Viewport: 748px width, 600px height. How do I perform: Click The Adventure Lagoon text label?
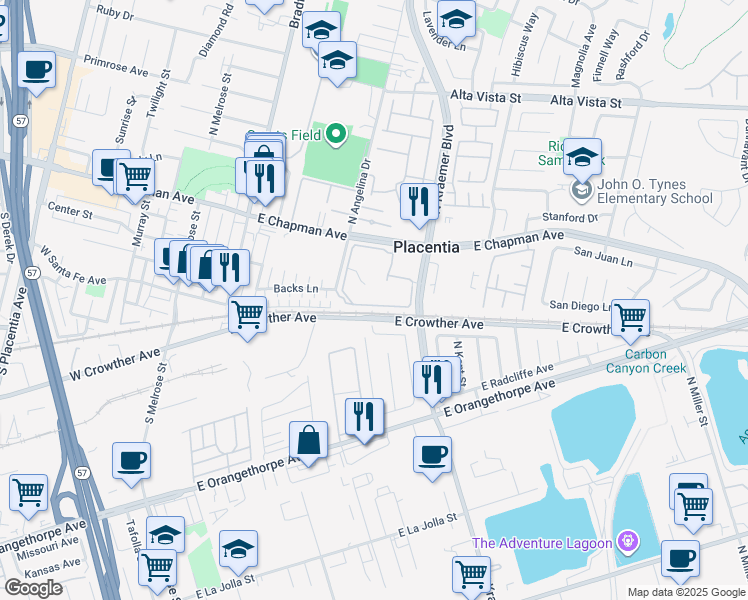pos(543,544)
